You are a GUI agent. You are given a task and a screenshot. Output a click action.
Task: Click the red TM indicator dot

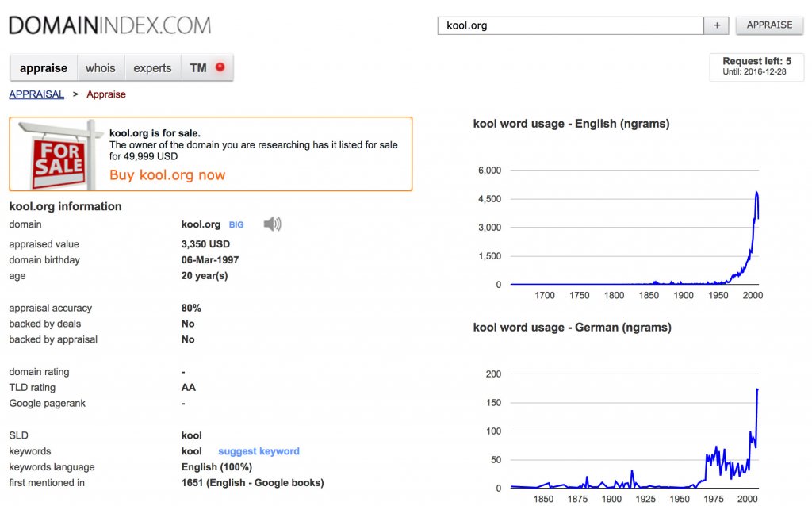pyautogui.click(x=220, y=67)
